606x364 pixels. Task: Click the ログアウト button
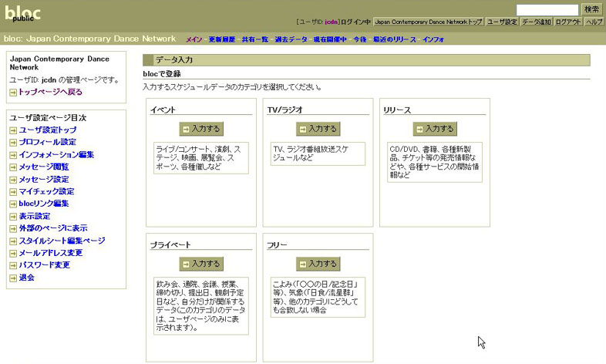coord(568,22)
